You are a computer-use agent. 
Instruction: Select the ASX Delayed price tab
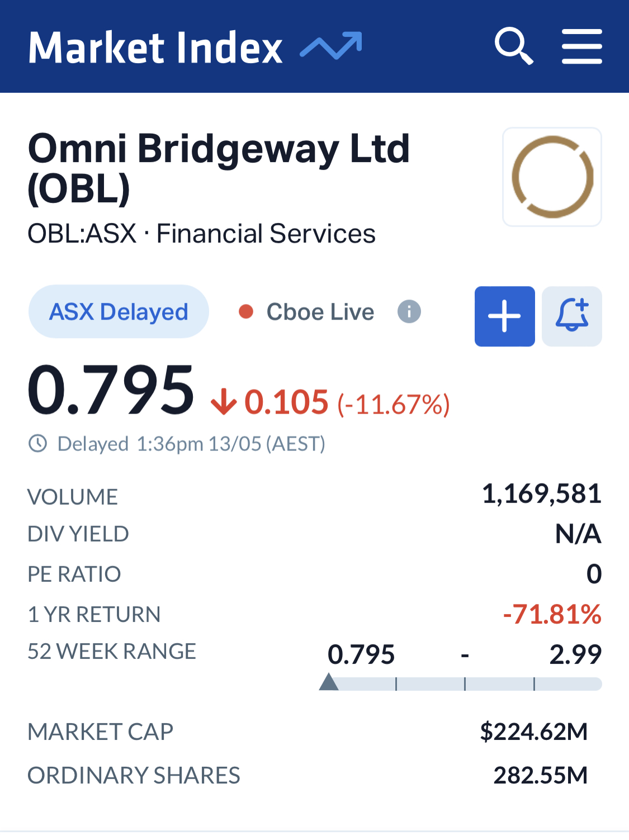119,312
